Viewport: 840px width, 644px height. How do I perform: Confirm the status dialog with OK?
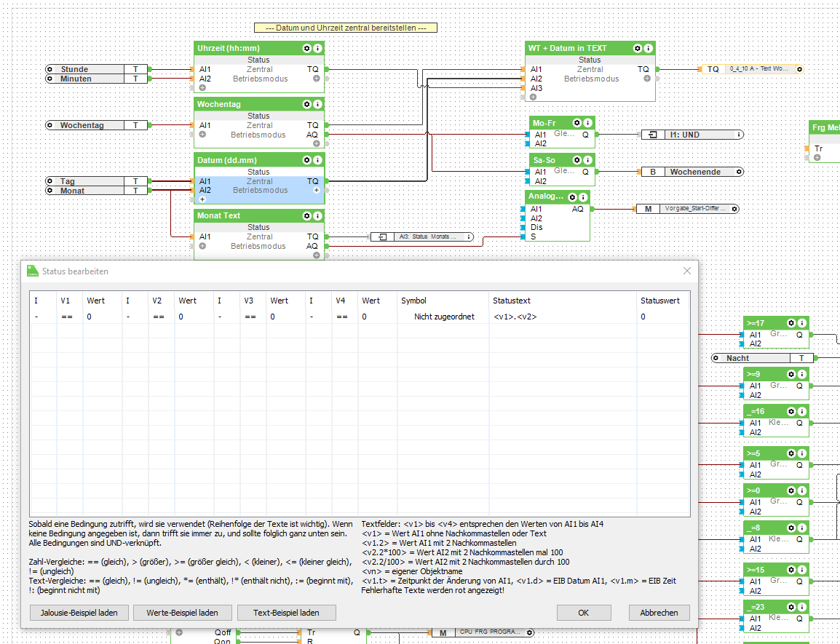583,613
